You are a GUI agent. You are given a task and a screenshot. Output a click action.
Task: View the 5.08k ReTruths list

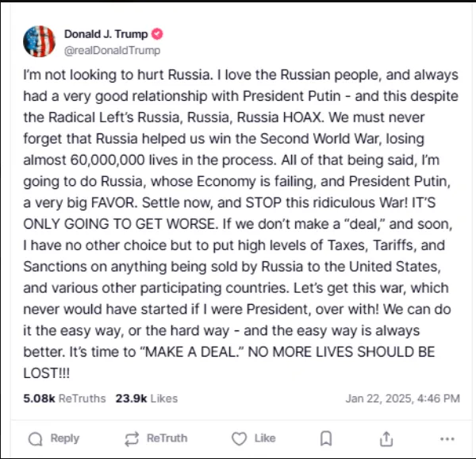pyautogui.click(x=64, y=398)
